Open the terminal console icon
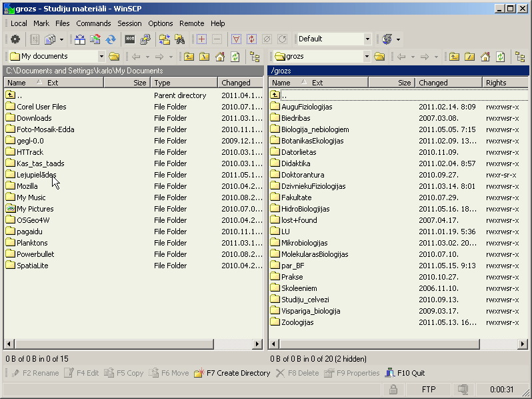This screenshot has height=399, width=532. click(130, 39)
